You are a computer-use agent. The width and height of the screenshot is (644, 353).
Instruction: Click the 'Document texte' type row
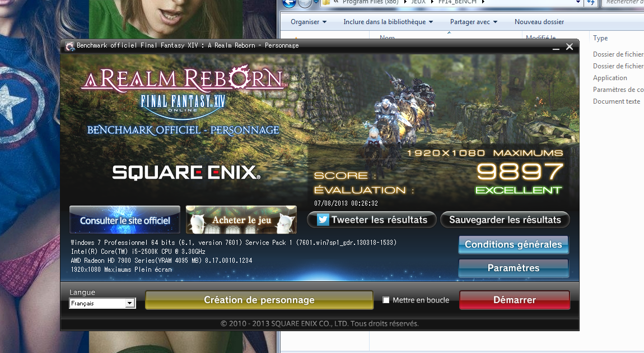coord(617,101)
